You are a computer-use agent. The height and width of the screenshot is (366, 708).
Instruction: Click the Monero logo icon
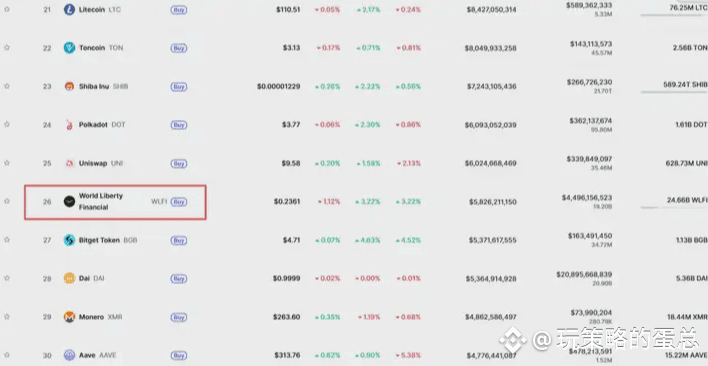(x=69, y=317)
